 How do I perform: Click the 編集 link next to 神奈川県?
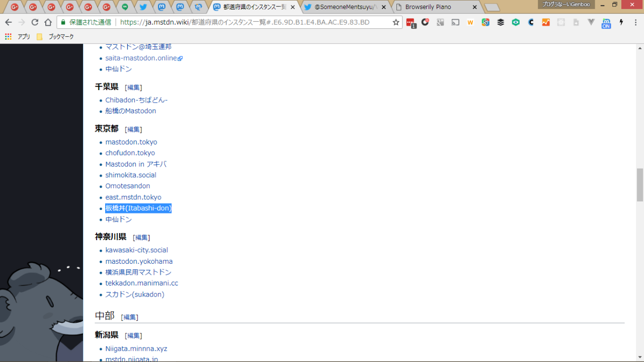click(x=141, y=238)
